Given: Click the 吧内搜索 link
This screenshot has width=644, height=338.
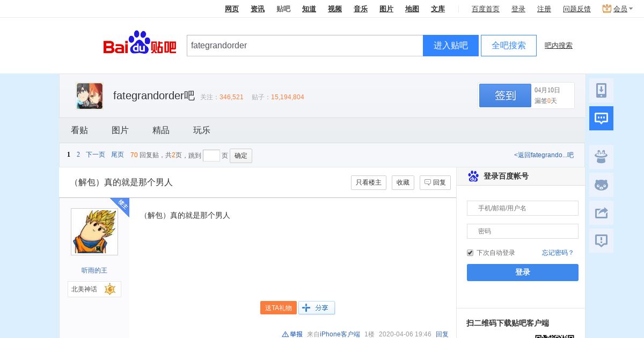Looking at the screenshot, I should (x=559, y=46).
